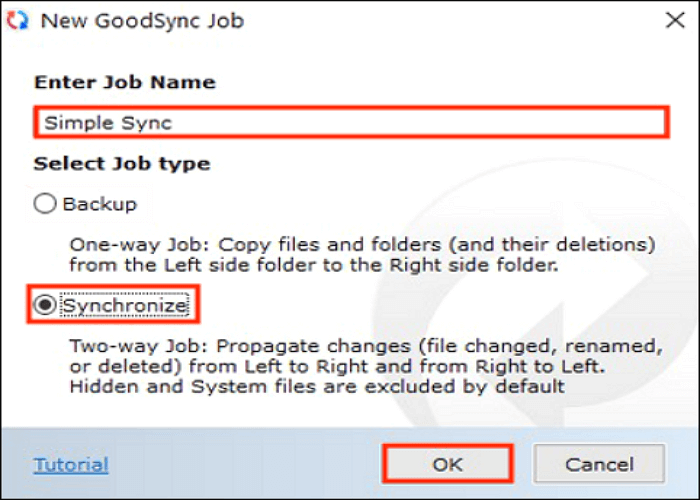This screenshot has width=700, height=500.
Task: Select the Synchronize radio button circle
Action: [x=45, y=305]
